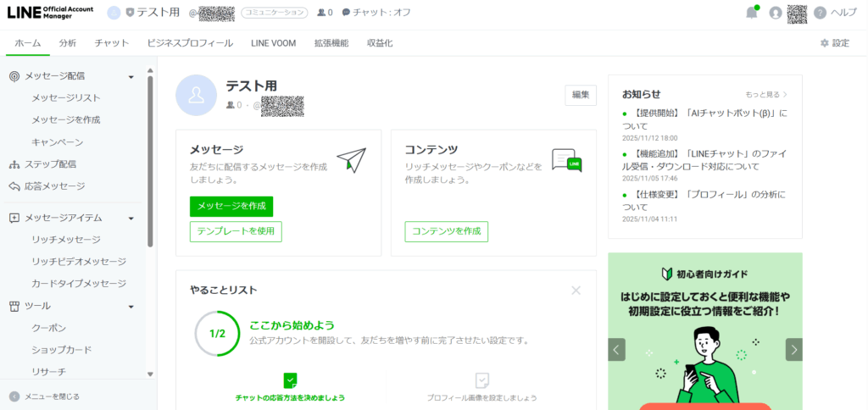868x410 pixels.
Task: Click the ヘルプ text in header
Action: tap(844, 14)
